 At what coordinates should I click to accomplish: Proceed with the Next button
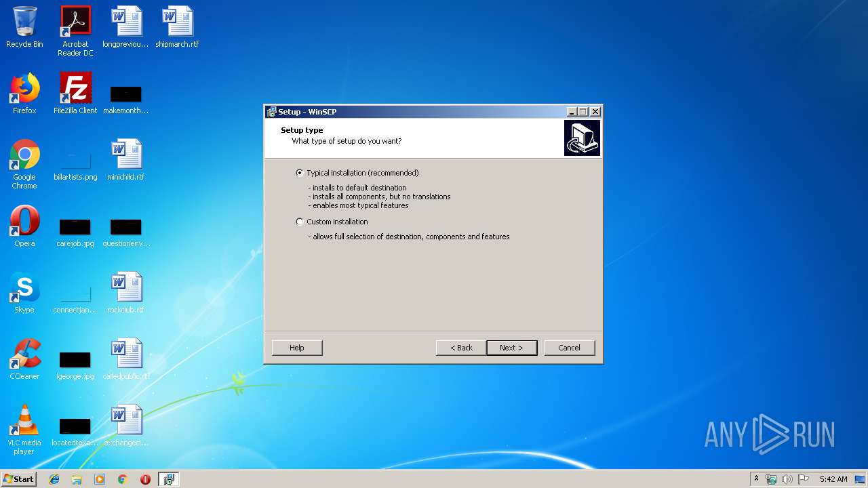pyautogui.click(x=512, y=348)
